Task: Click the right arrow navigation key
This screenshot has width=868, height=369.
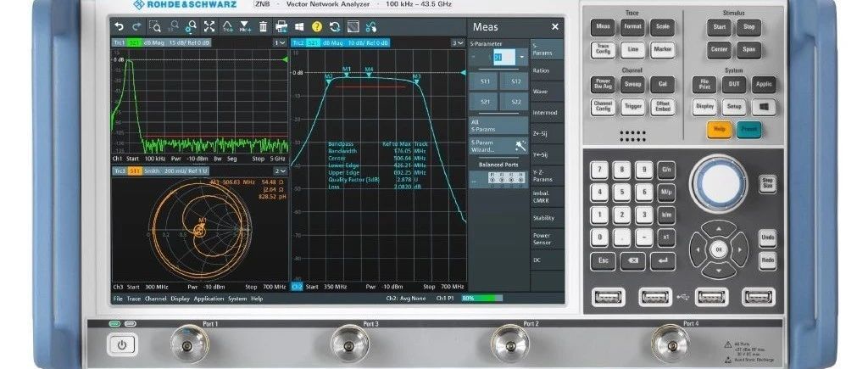Action: point(739,249)
